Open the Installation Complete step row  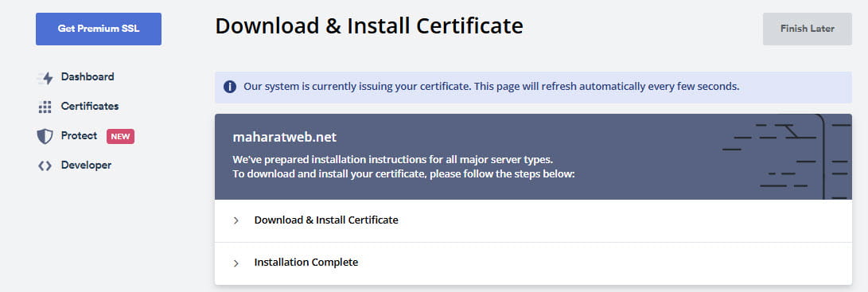click(533, 263)
